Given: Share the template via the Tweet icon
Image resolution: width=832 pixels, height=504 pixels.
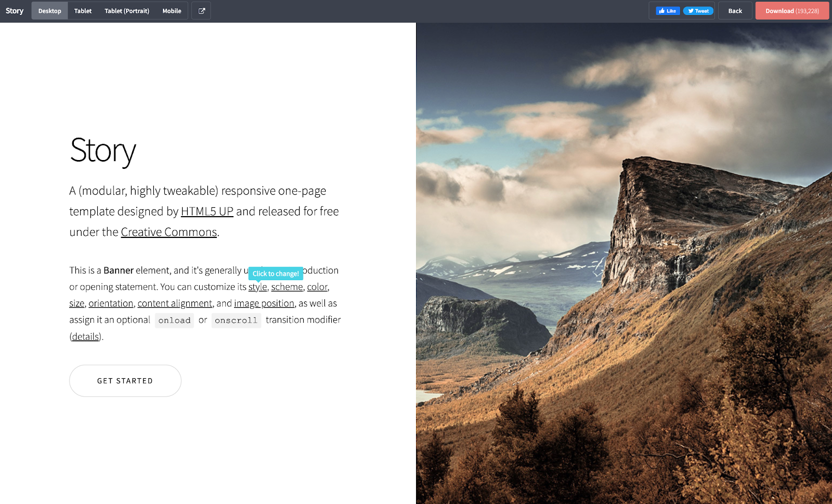Looking at the screenshot, I should tap(698, 10).
